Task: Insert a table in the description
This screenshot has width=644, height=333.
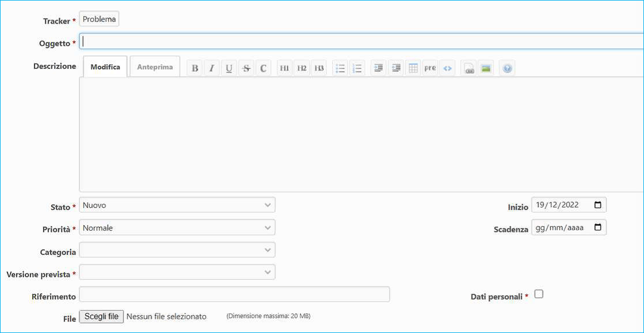Action: click(x=412, y=68)
